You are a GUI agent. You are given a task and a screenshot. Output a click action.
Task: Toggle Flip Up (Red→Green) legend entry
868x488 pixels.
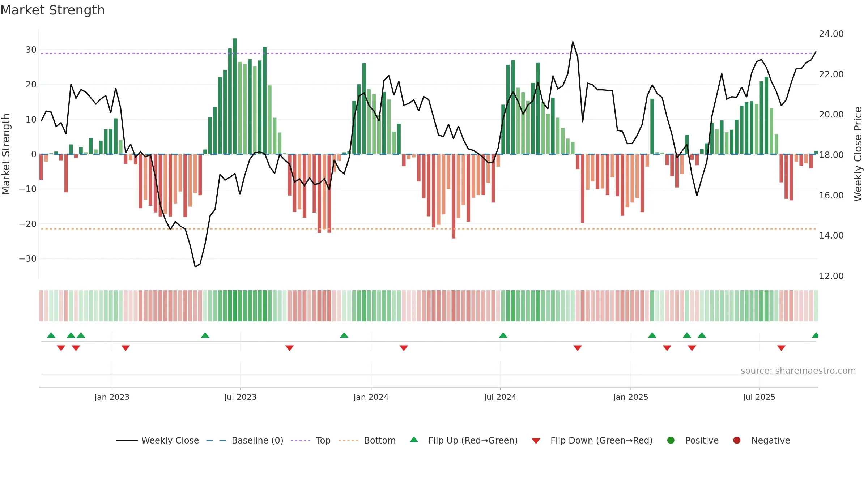coord(464,440)
